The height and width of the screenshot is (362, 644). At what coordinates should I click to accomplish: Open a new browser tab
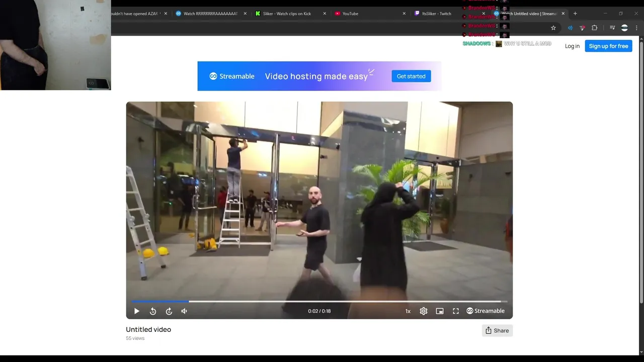point(575,14)
